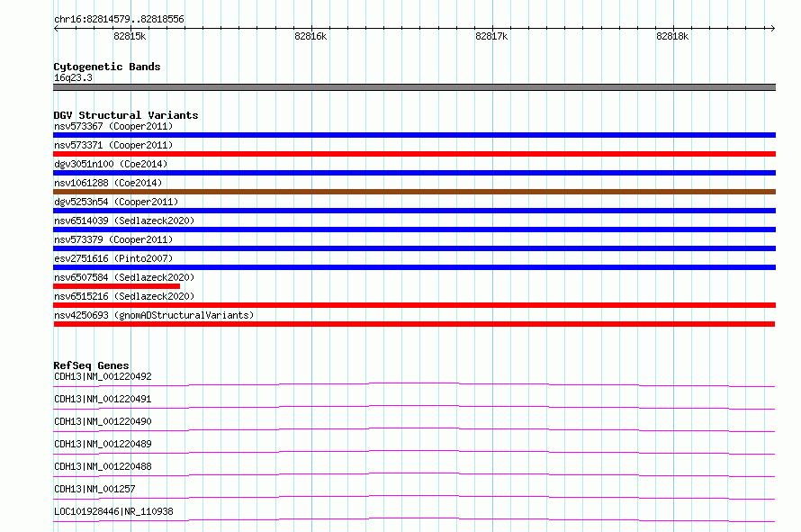
Task: Click the brown bar under nsv1061288
Action: click(x=414, y=192)
